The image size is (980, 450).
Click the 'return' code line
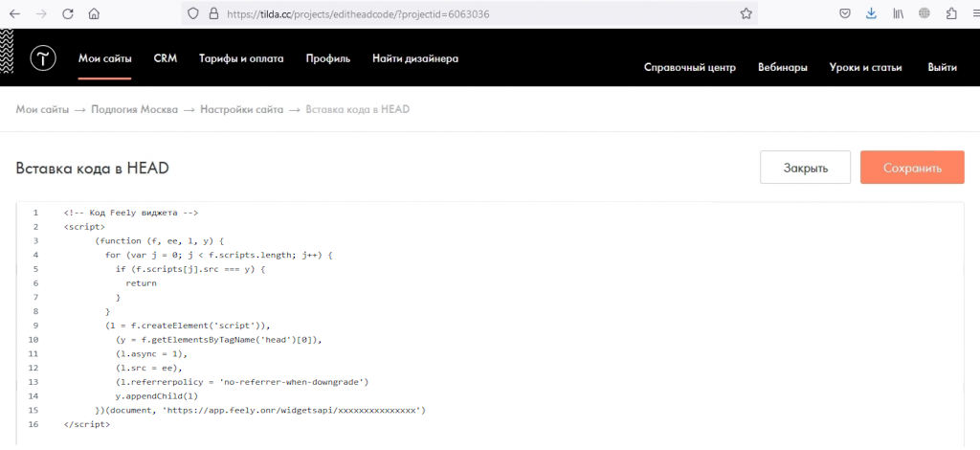142,283
